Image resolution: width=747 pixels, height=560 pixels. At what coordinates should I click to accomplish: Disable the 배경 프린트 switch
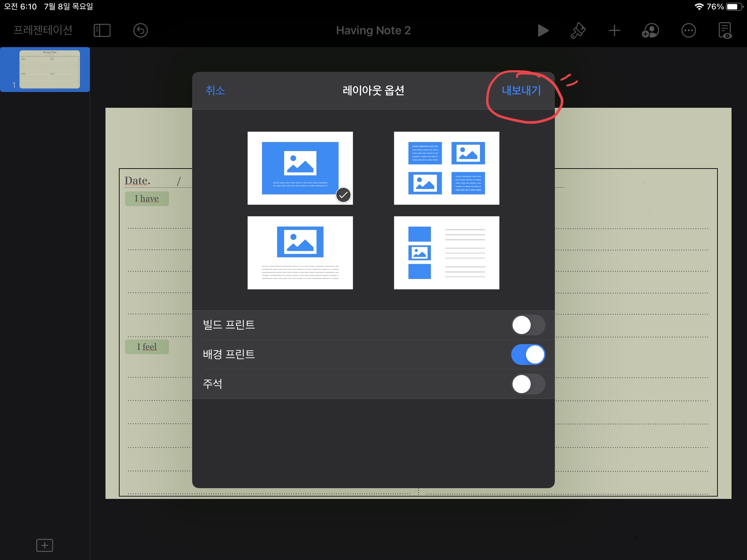point(528,355)
